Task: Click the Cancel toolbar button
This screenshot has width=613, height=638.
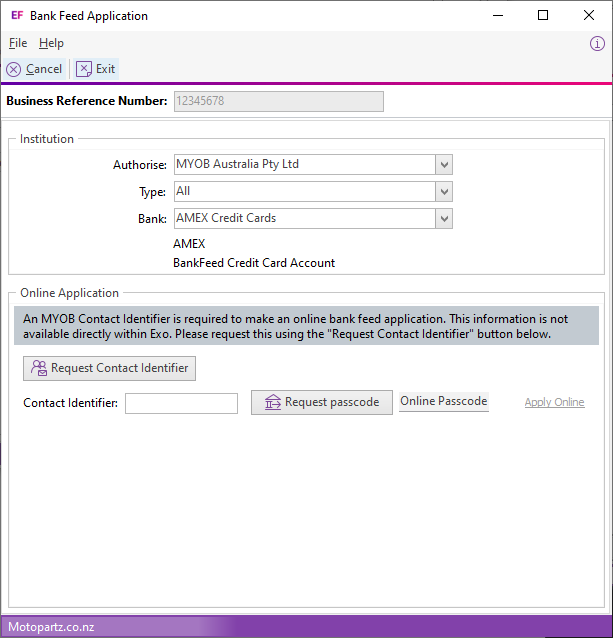Action: click(35, 69)
